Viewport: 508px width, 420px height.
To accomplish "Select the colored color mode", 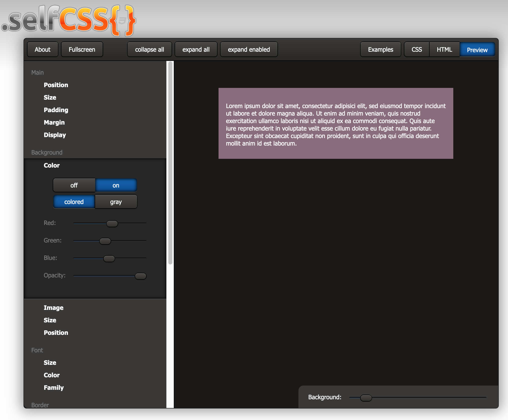I will (x=74, y=202).
